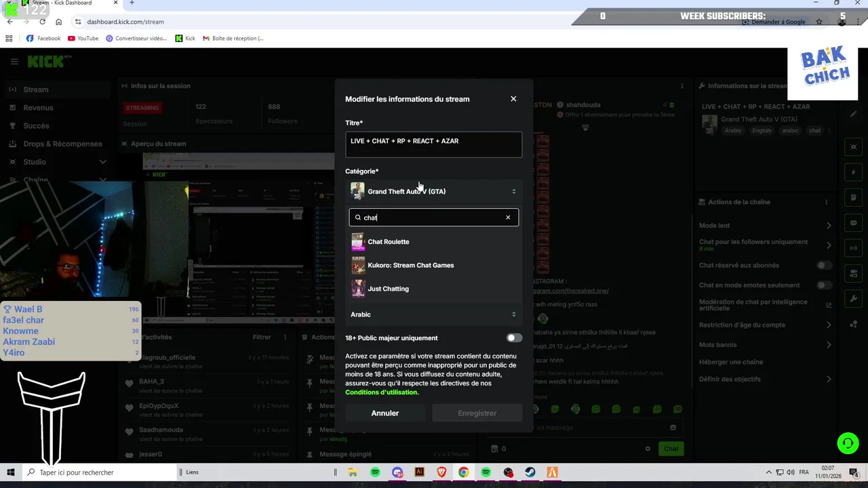Open the Arabic language dropdown
868x488 pixels.
[x=433, y=314]
